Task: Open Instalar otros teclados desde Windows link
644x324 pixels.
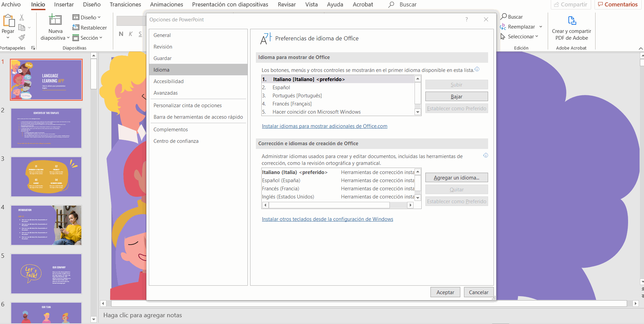Action: [327, 219]
